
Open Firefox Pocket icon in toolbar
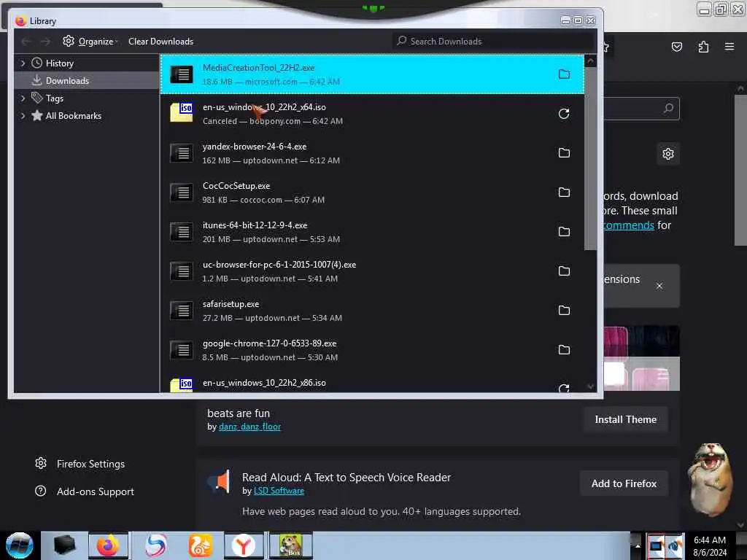(x=676, y=47)
